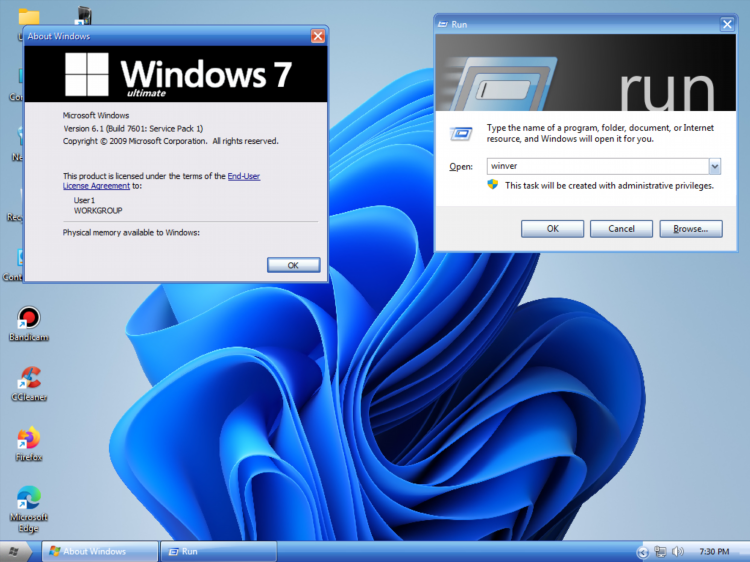
Task: Click Browse... in the Run dialog
Action: click(691, 229)
